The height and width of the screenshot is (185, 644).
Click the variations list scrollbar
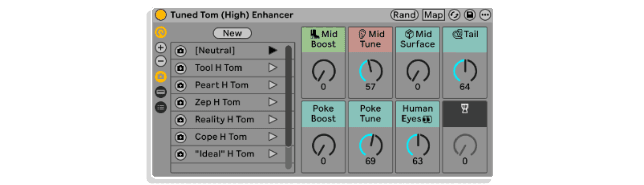[288, 96]
